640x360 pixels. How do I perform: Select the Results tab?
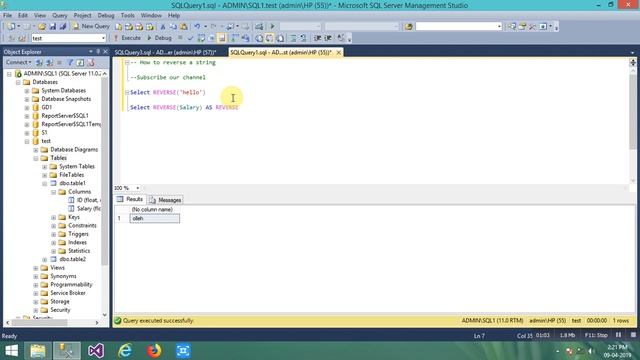130,199
